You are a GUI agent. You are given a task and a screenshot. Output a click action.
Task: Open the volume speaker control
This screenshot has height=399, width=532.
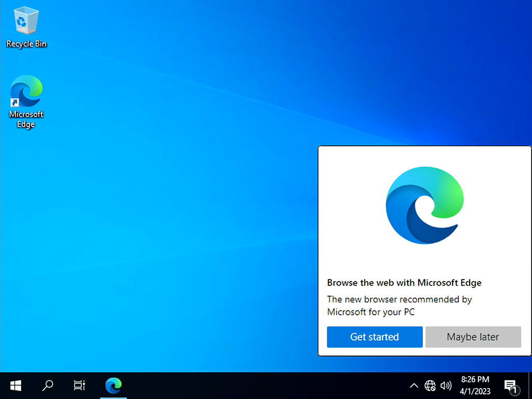coord(446,385)
